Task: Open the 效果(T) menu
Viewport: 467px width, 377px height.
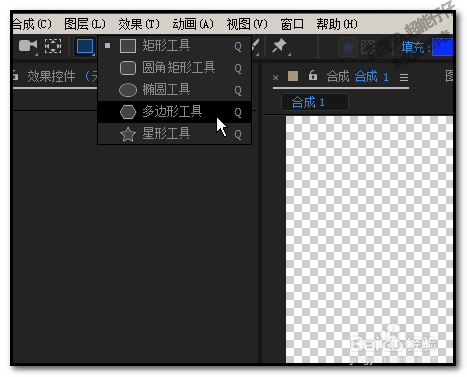Action: pyautogui.click(x=139, y=24)
